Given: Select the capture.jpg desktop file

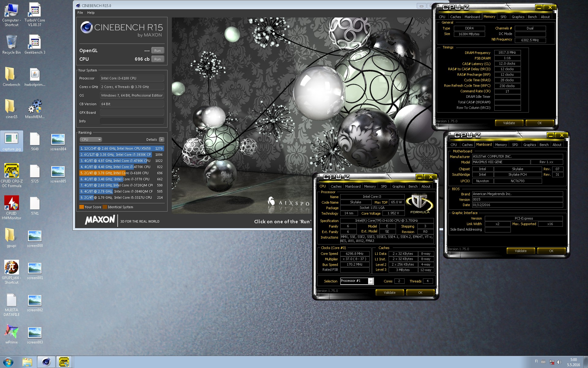Looking at the screenshot, I should click(x=11, y=141).
